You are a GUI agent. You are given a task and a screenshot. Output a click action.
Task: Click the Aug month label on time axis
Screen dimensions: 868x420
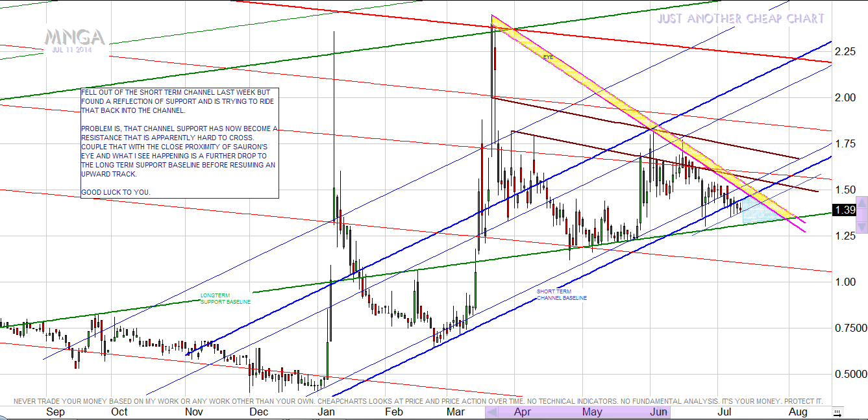click(x=798, y=412)
